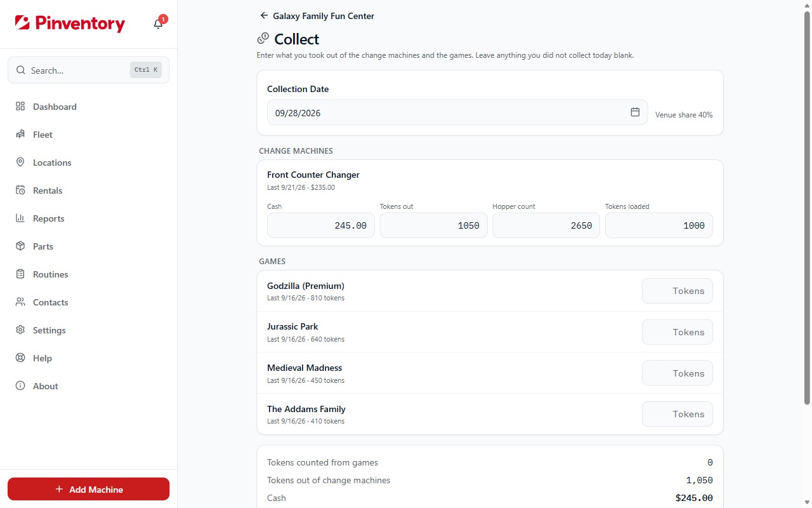This screenshot has width=812, height=508.
Task: Click 'Last 9/16/26 · 640 tokens' text
Action: click(306, 339)
